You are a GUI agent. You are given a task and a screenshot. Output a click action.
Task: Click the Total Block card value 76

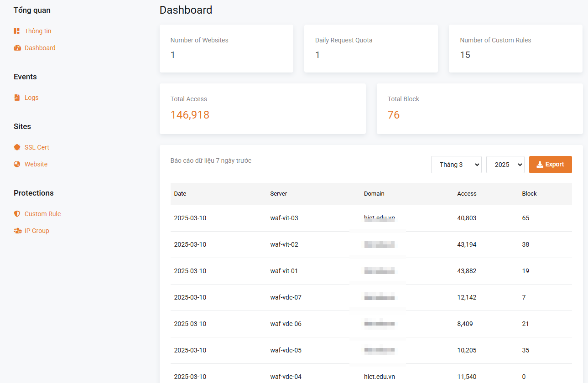tap(393, 115)
